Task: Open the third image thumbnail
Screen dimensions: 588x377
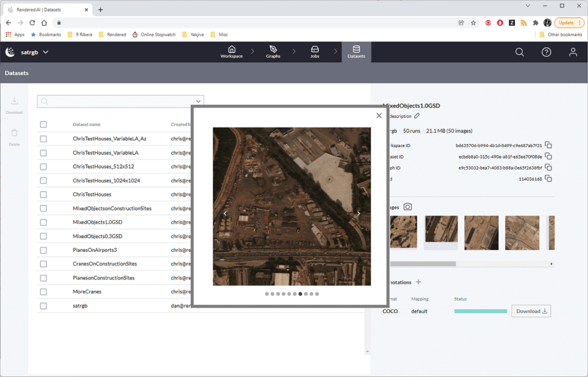Action: [481, 232]
